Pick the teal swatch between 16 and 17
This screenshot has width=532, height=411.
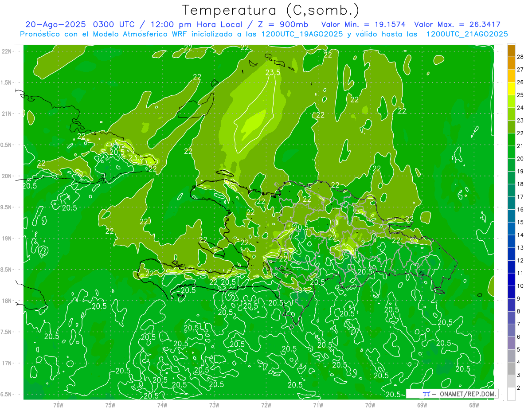pyautogui.click(x=511, y=203)
